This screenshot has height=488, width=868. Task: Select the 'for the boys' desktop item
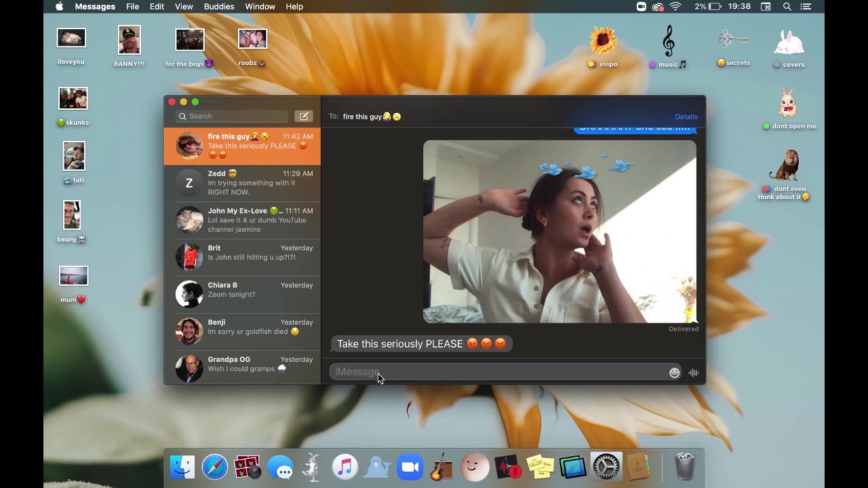click(189, 47)
